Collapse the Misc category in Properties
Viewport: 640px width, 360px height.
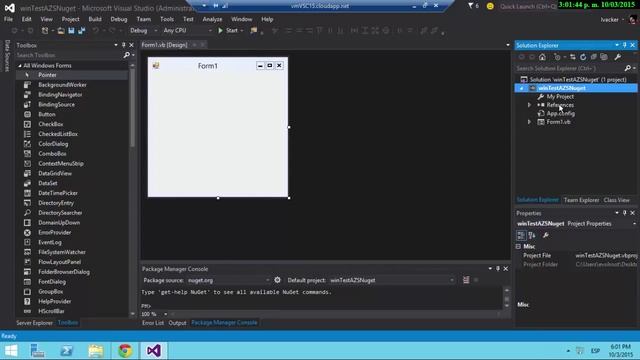coord(518,247)
